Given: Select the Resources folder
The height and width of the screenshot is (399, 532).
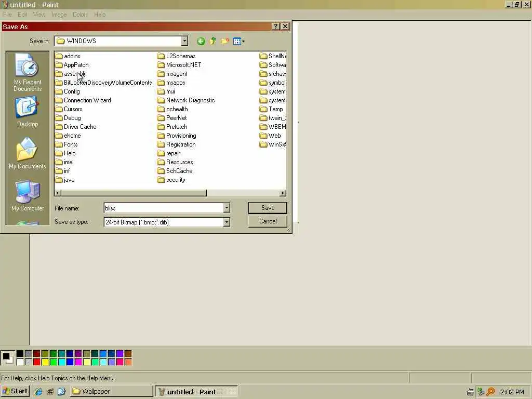Looking at the screenshot, I should (175, 162).
